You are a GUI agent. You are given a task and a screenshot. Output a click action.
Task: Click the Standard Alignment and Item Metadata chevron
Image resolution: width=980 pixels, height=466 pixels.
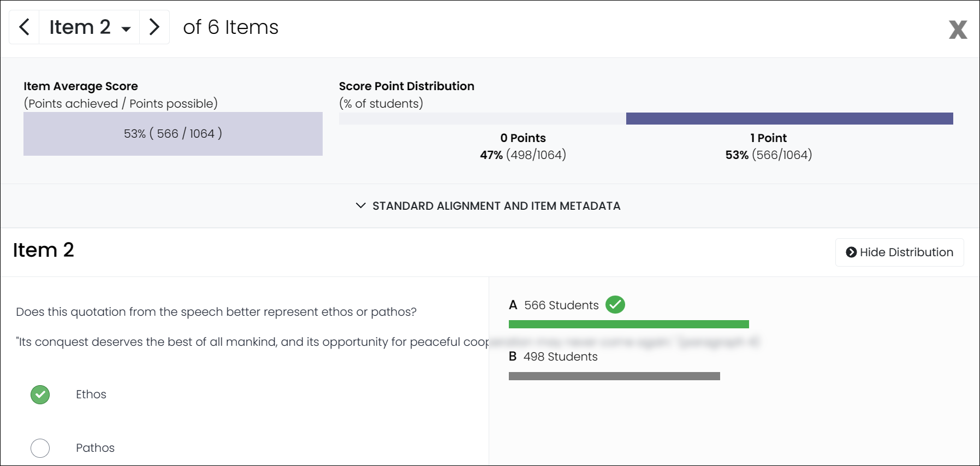[x=360, y=206]
